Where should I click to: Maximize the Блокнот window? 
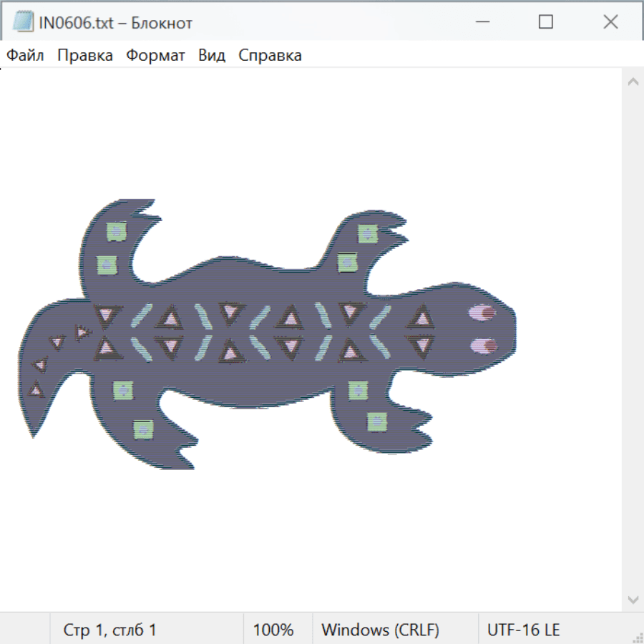point(545,22)
